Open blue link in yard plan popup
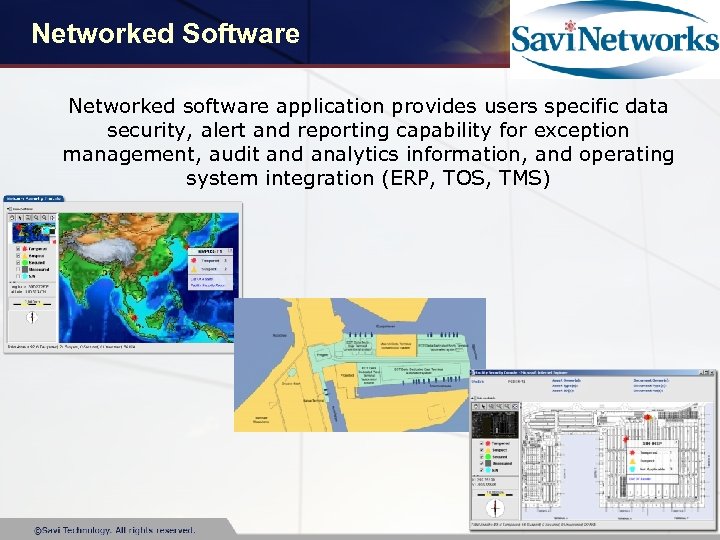 [640, 479]
